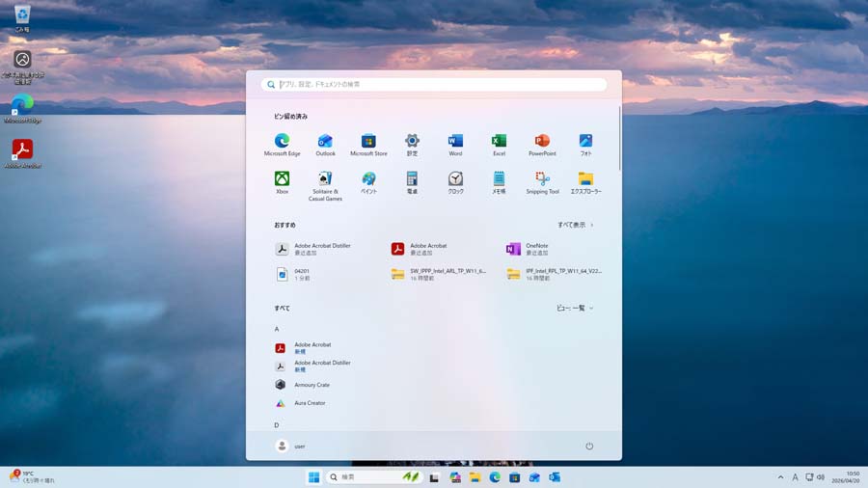This screenshot has width=868, height=488.
Task: Click the IME input mode indicator
Action: click(795, 477)
